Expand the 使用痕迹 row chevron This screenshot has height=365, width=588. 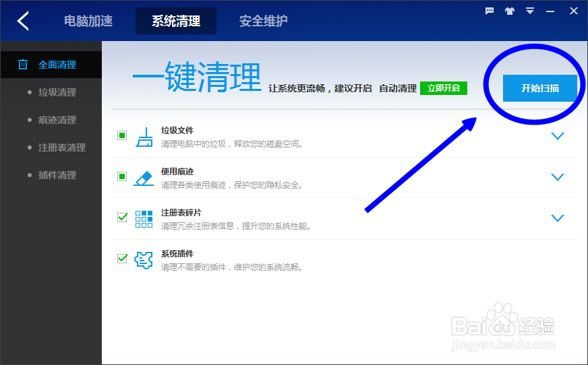click(558, 177)
